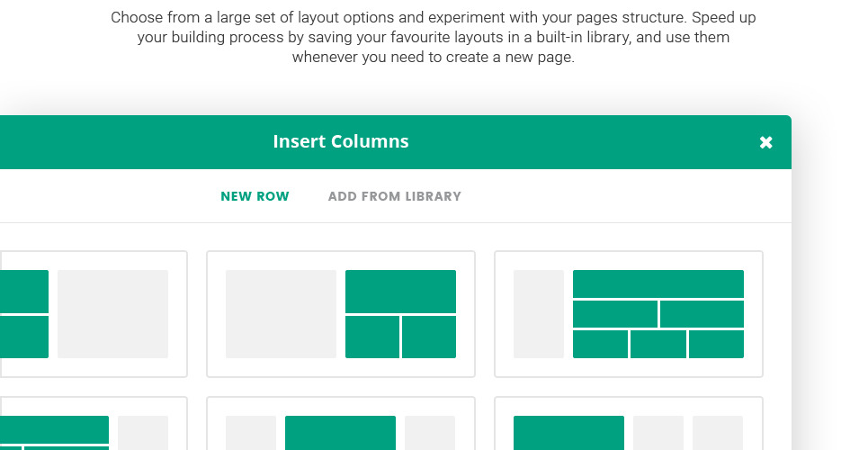868x450 pixels.
Task: Click the wide green top block in the three-green-block layout
Action: (400, 292)
